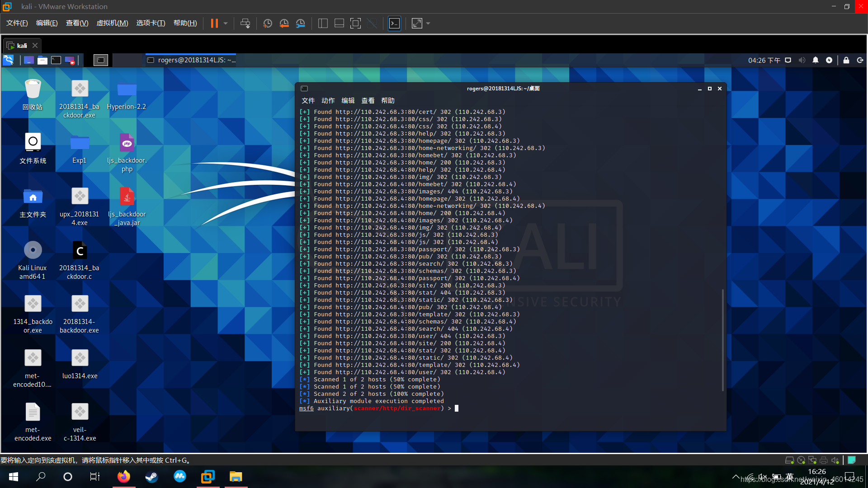868x488 pixels.
Task: Take a snapshot of the VM
Action: (x=268, y=23)
